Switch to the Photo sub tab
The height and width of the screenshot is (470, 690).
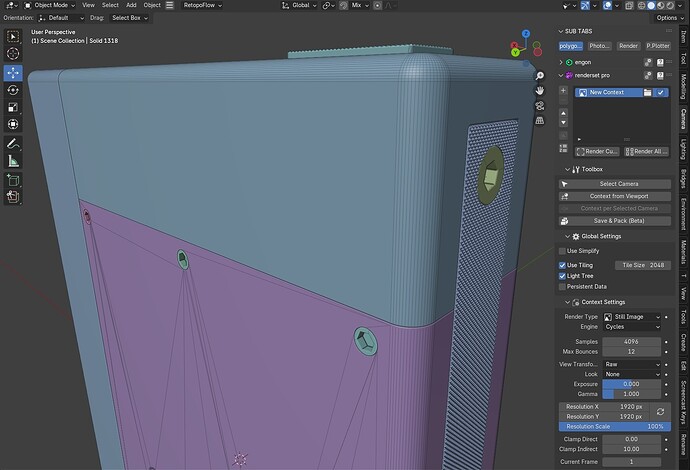click(599, 46)
